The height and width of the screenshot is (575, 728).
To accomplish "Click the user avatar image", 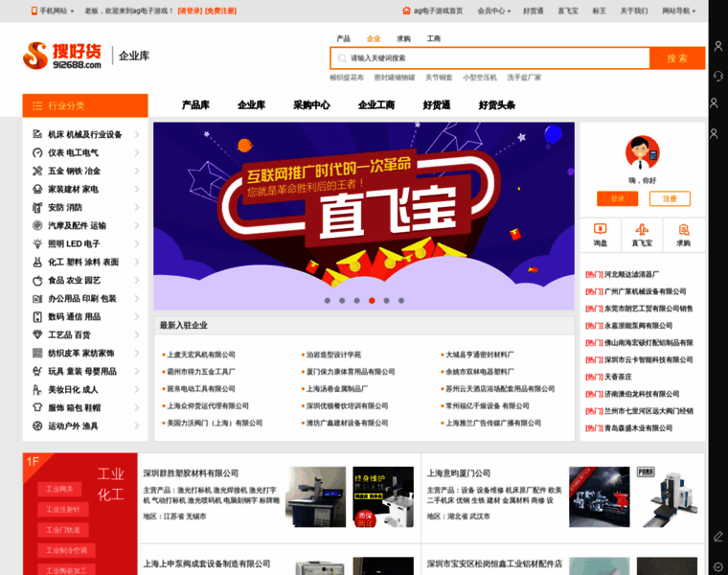I will click(x=642, y=152).
